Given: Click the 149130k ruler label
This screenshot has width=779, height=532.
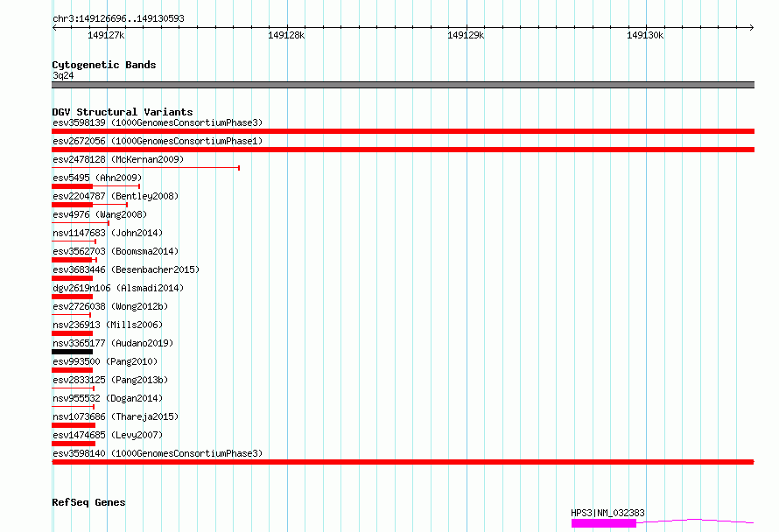Looking at the screenshot, I should pyautogui.click(x=645, y=35).
